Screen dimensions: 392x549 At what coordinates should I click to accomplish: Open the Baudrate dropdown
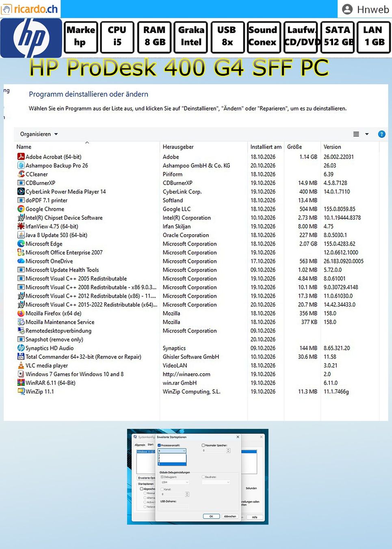click(x=216, y=482)
